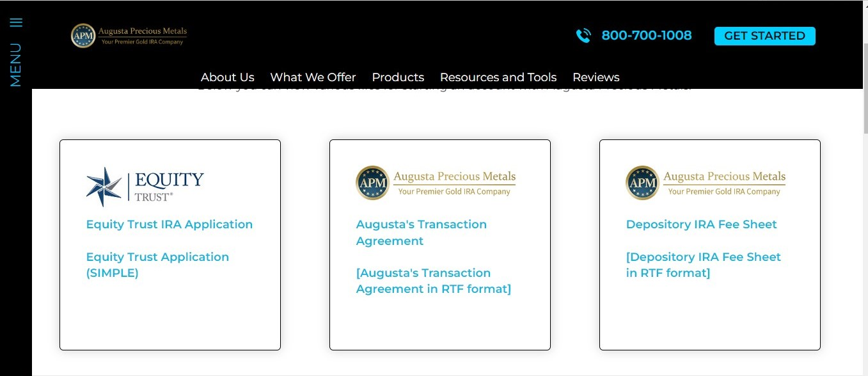This screenshot has height=376, width=868.
Task: Open Augusta's Transaction Agreement
Action: tap(421, 232)
